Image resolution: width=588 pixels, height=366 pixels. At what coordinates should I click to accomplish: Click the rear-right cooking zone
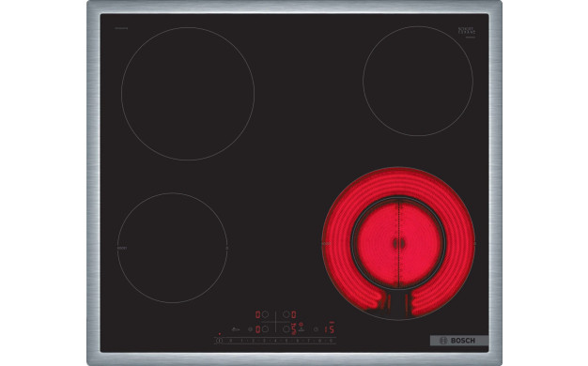[418, 81]
